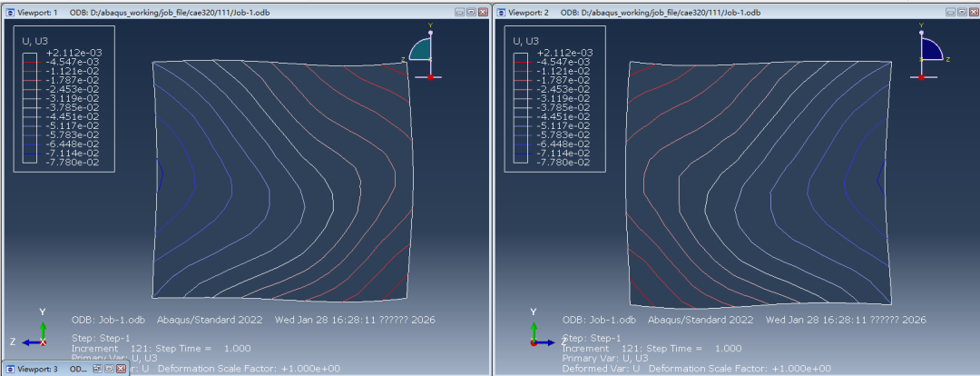Click 'ODB: Job-1.odb' title block in Viewport 1
The height and width of the screenshot is (376, 980).
pyautogui.click(x=108, y=320)
